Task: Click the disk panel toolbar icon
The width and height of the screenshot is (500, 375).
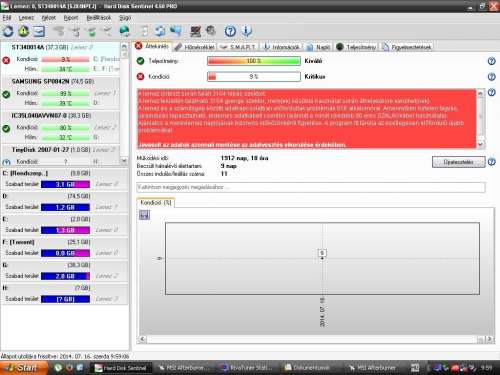Action: [39, 31]
